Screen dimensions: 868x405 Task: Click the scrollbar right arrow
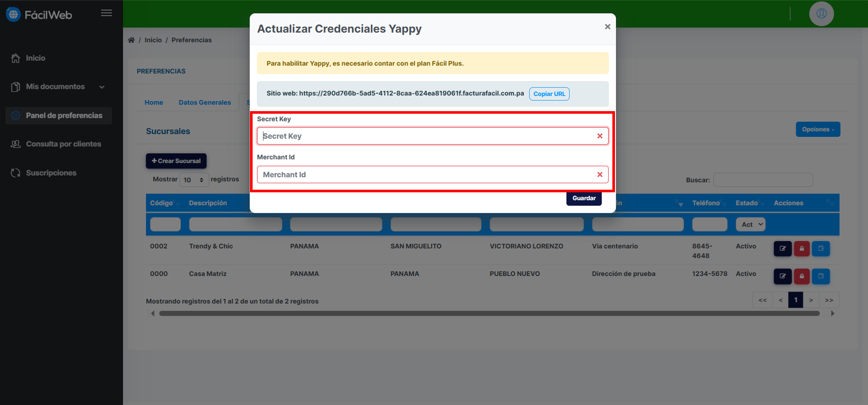[832, 313]
